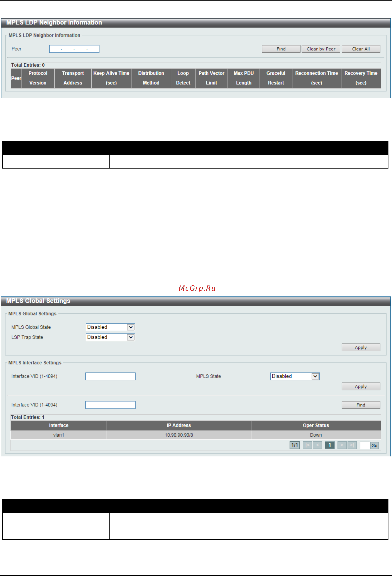Click the Find button in LDP Neighbor Information
392x576 pixels.
pyautogui.click(x=281, y=49)
